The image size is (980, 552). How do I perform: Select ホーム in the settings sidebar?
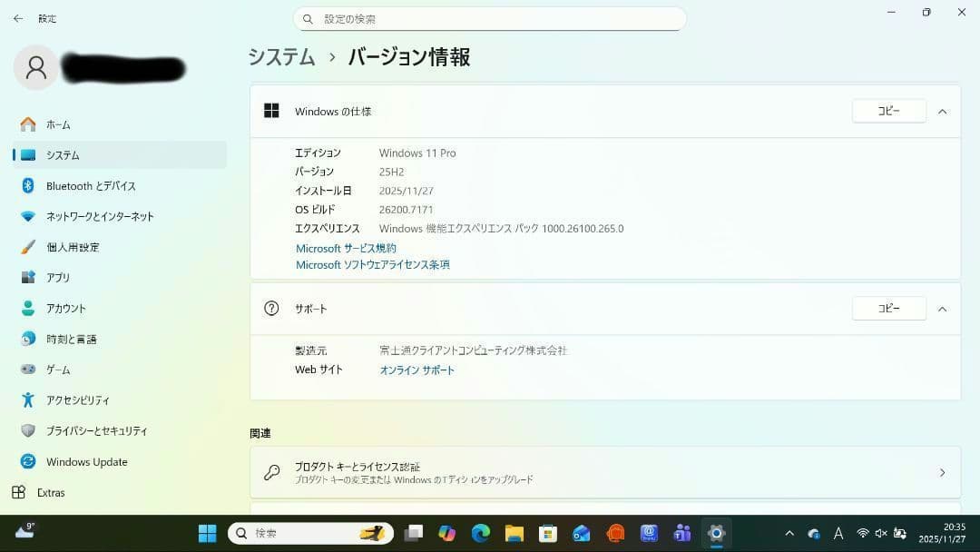[x=58, y=124]
